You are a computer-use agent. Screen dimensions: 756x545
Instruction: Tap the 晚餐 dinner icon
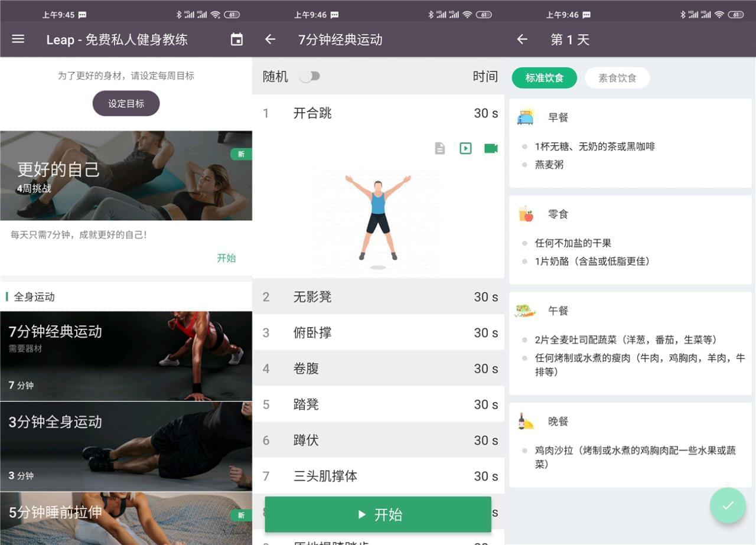pyautogui.click(x=526, y=421)
